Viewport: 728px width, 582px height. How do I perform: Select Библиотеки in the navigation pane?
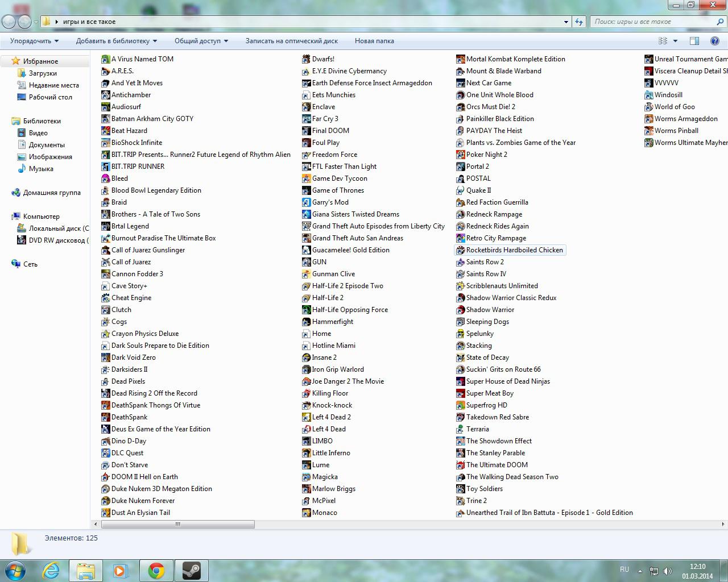42,121
